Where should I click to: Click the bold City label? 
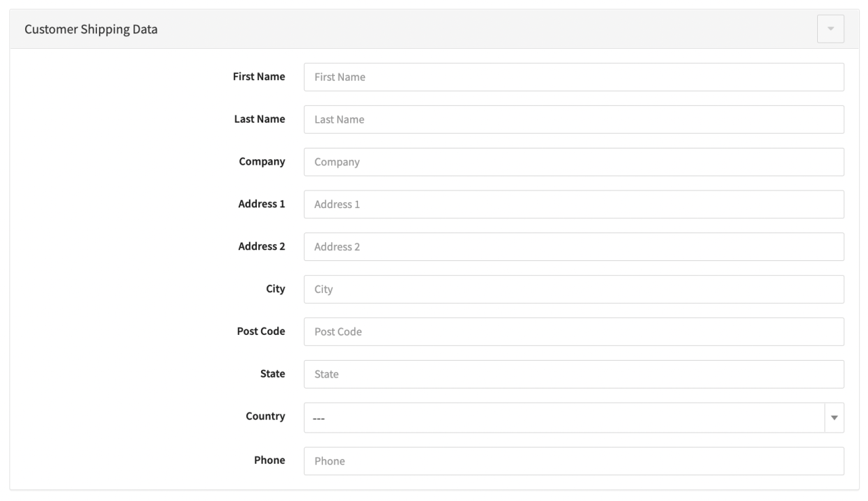[x=275, y=289]
